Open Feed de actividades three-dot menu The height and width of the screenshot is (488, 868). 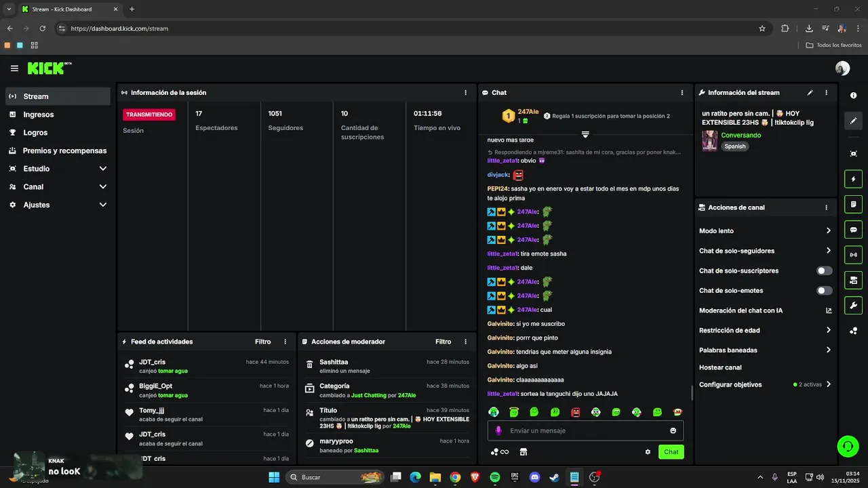[285, 342]
